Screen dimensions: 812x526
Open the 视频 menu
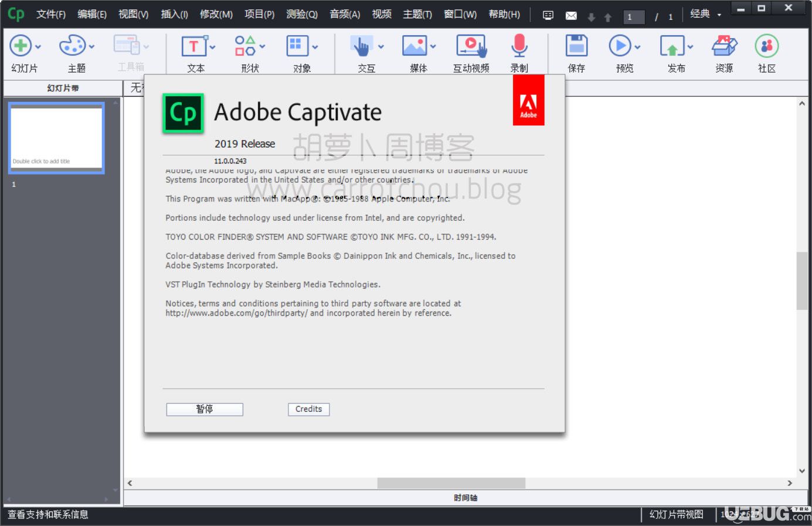[382, 14]
